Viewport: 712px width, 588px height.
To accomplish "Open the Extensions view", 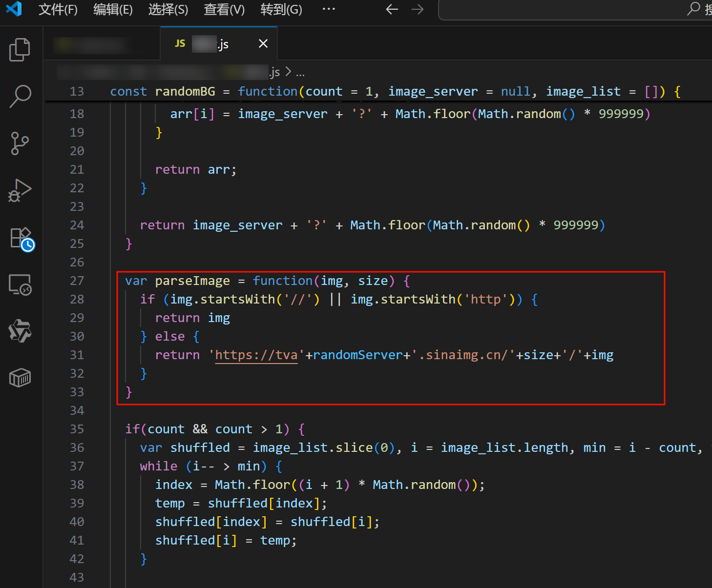I will point(21,239).
